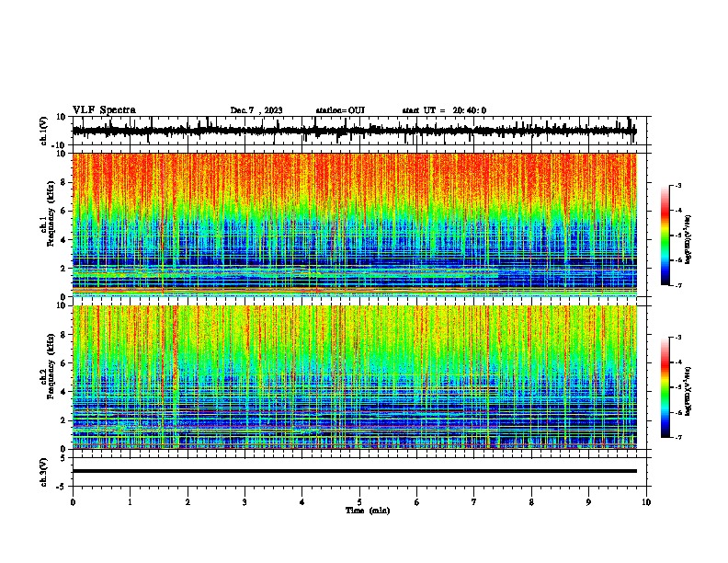Click the "station=OUI" header label
The height and width of the screenshot is (563, 728).
pyautogui.click(x=340, y=110)
